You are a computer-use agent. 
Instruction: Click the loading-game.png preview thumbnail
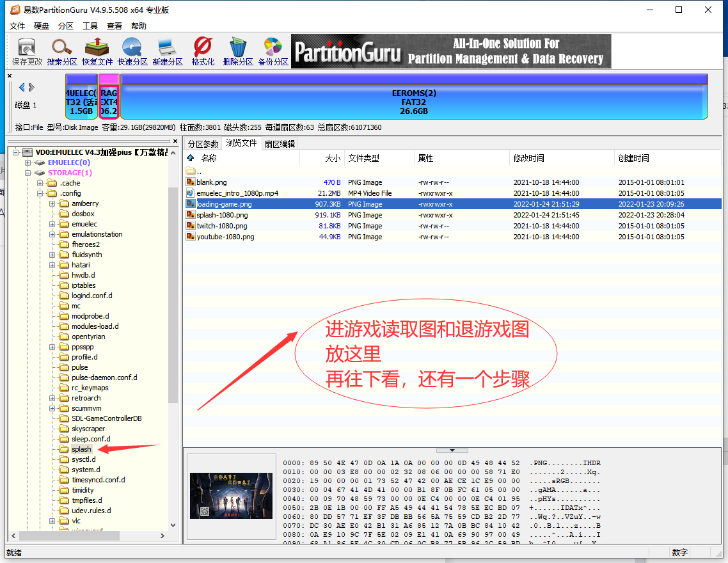click(x=231, y=496)
